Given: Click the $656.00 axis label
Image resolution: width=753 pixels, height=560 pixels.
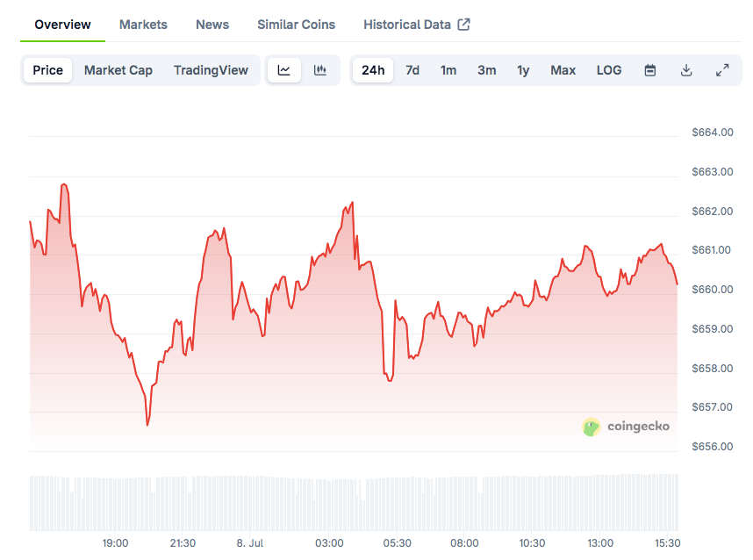Looking at the screenshot, I should tap(712, 446).
